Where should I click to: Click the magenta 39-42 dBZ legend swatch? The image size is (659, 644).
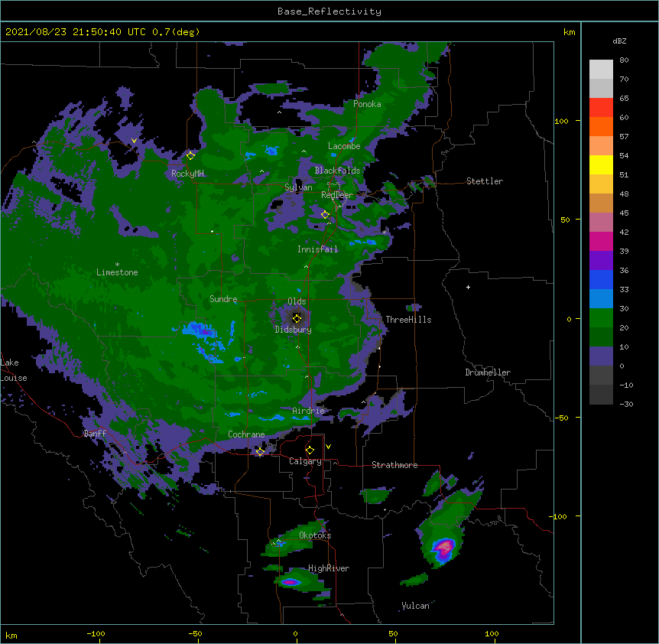[601, 241]
